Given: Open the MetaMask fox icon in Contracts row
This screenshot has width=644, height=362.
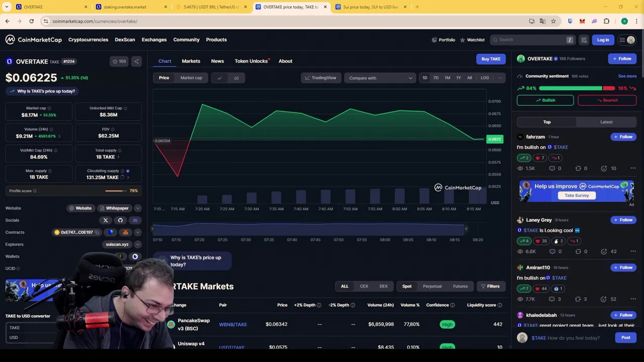Looking at the screenshot, I should (125, 232).
